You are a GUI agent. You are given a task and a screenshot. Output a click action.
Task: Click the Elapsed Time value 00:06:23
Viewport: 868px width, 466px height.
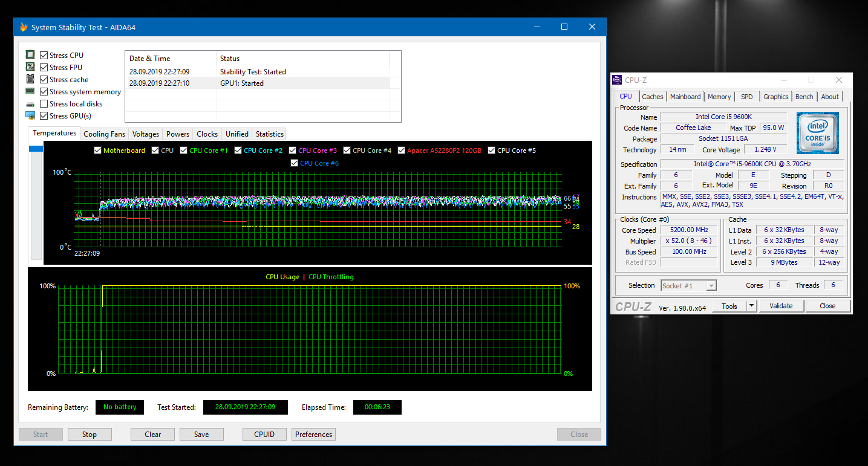[x=377, y=407]
